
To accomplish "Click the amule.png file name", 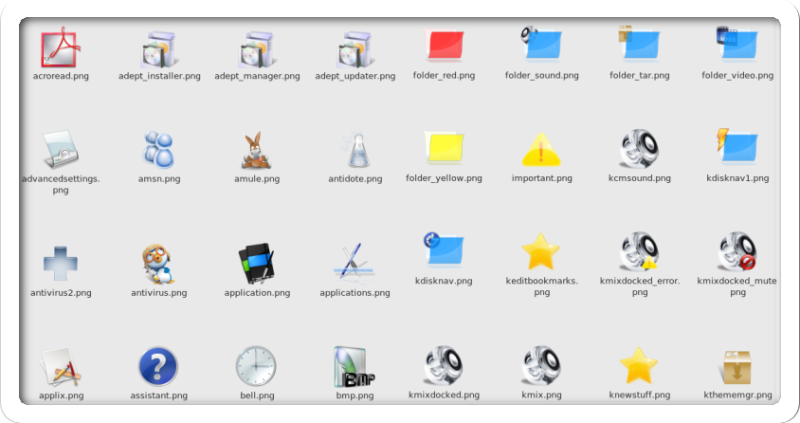I will click(257, 179).
